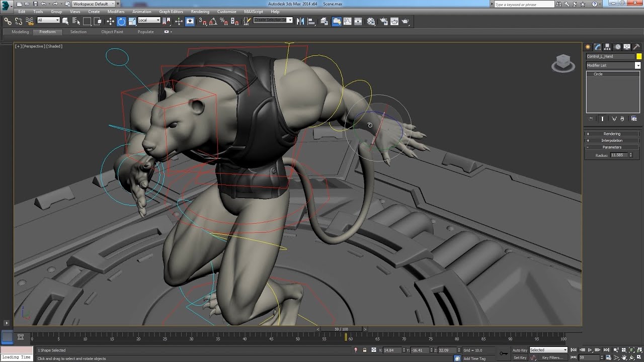Open the Graph Editors menu
The height and width of the screenshot is (362, 644).
pyautogui.click(x=171, y=12)
